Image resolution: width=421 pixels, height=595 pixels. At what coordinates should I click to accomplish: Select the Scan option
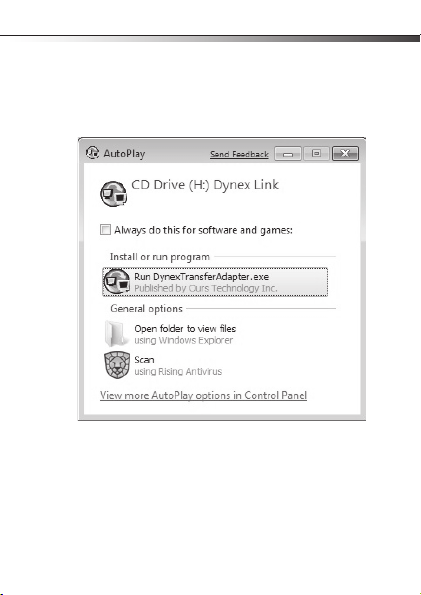[x=144, y=360]
